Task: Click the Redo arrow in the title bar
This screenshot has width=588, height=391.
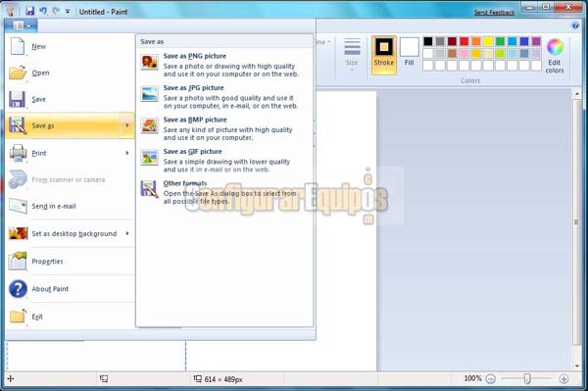Action: [56, 11]
